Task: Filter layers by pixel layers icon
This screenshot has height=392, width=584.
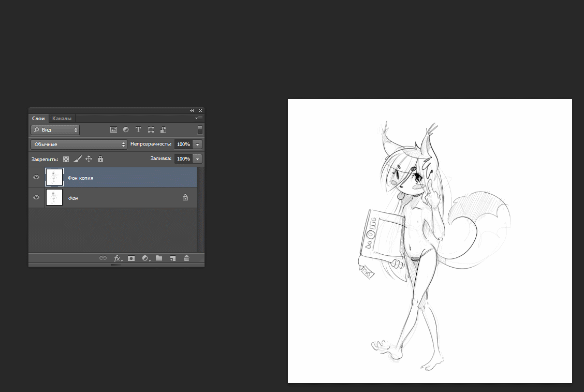Action: [113, 129]
